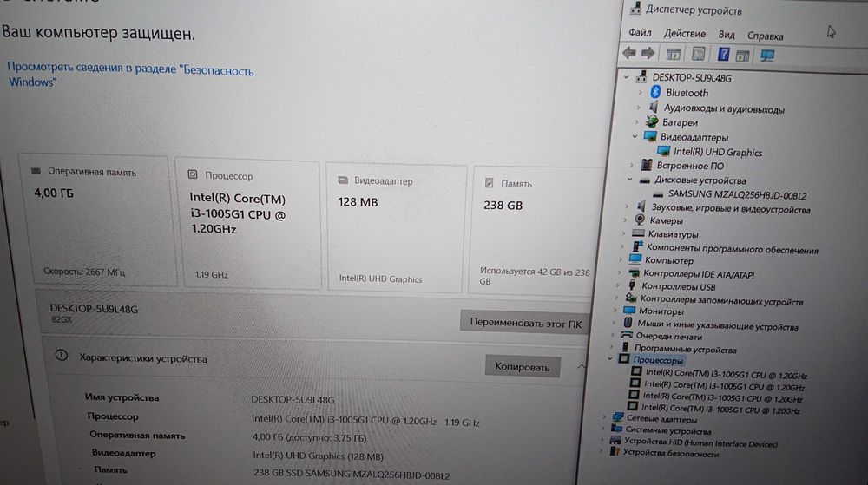Viewport: 868px width, 485px height.
Task: Open the Действие menu
Action: (x=685, y=33)
